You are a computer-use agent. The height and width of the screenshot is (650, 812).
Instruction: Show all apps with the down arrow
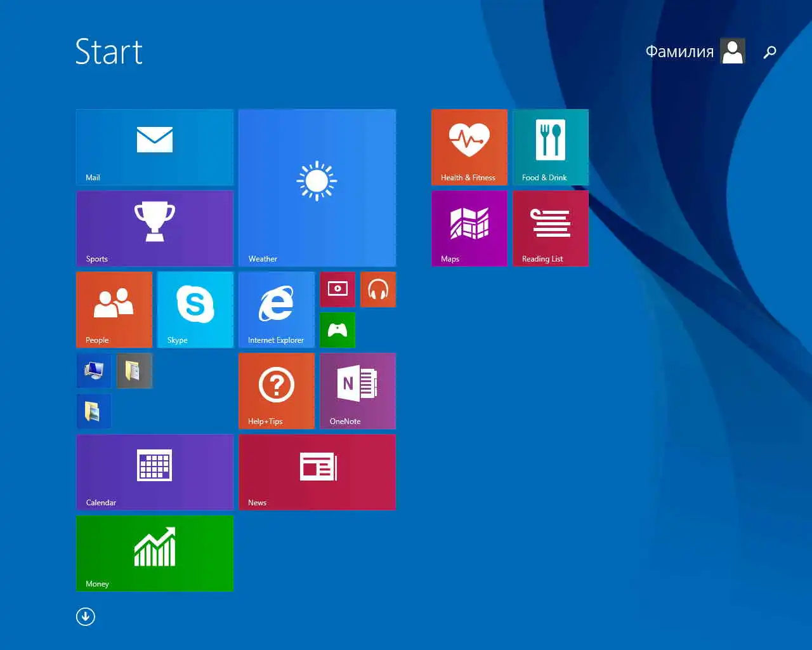86,616
